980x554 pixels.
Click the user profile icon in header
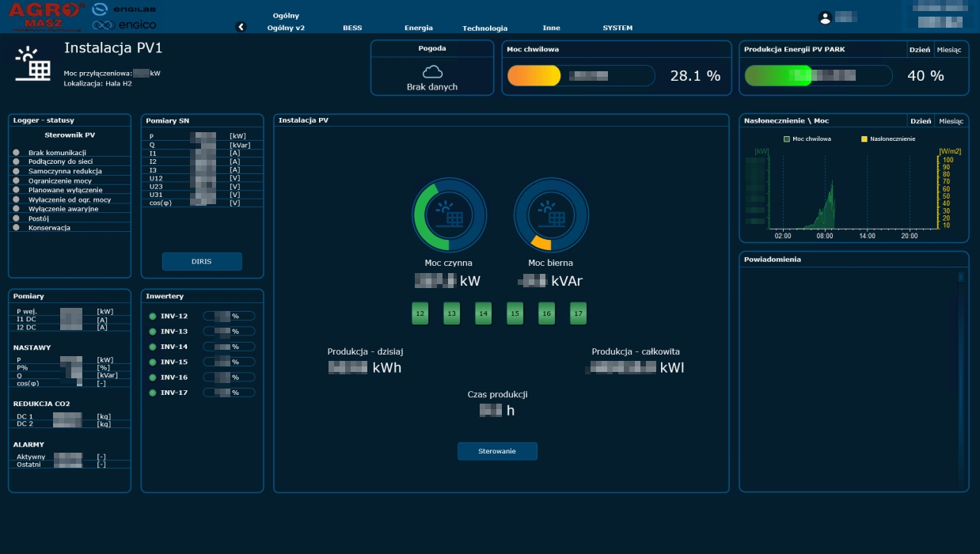click(x=826, y=17)
